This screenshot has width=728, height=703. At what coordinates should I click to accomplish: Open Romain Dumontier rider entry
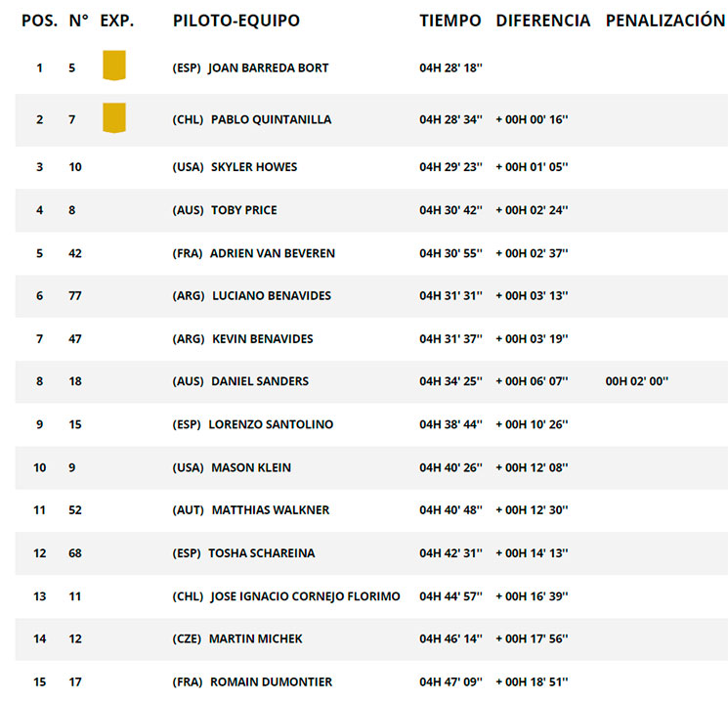(271, 681)
